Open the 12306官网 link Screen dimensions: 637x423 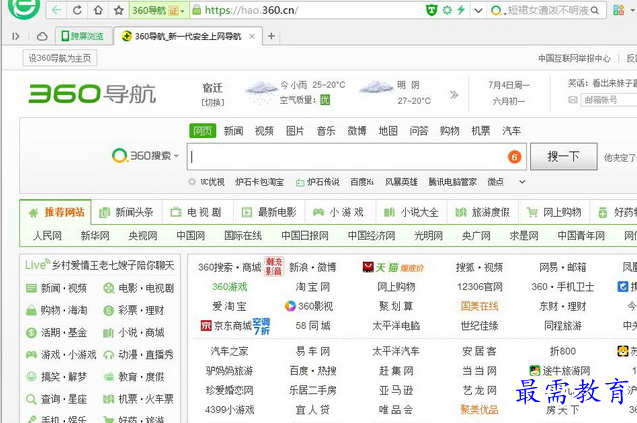pyautogui.click(x=480, y=287)
